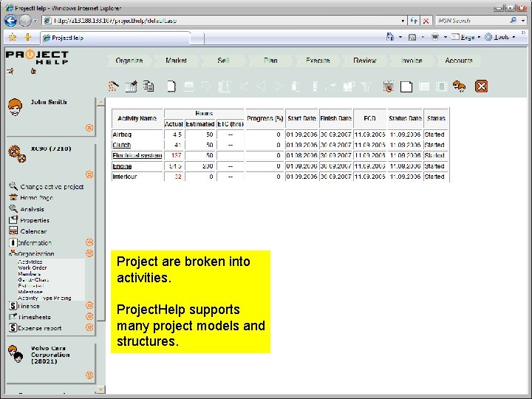Open the address bar history dropdown
The height and width of the screenshot is (399, 532).
tap(403, 21)
